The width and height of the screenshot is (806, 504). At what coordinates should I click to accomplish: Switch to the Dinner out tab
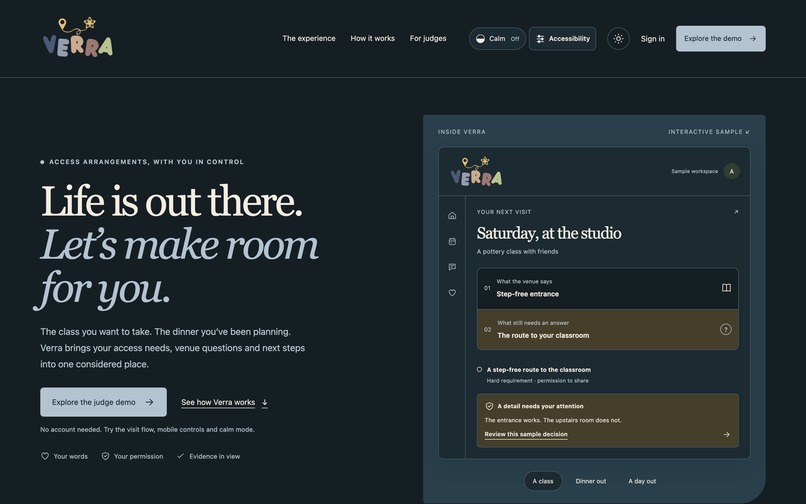591,481
